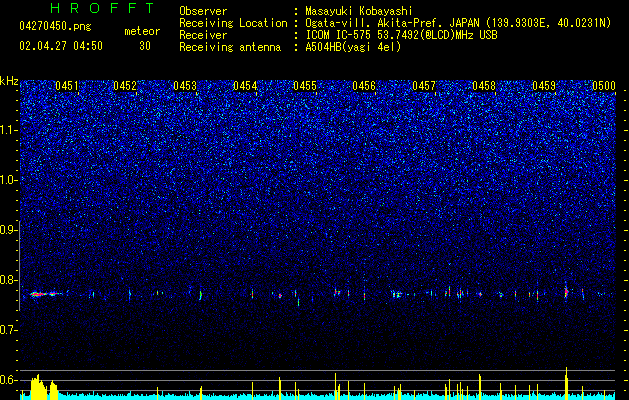Click the 1.1 frequency axis label
629x400 pixels.
[9, 130]
